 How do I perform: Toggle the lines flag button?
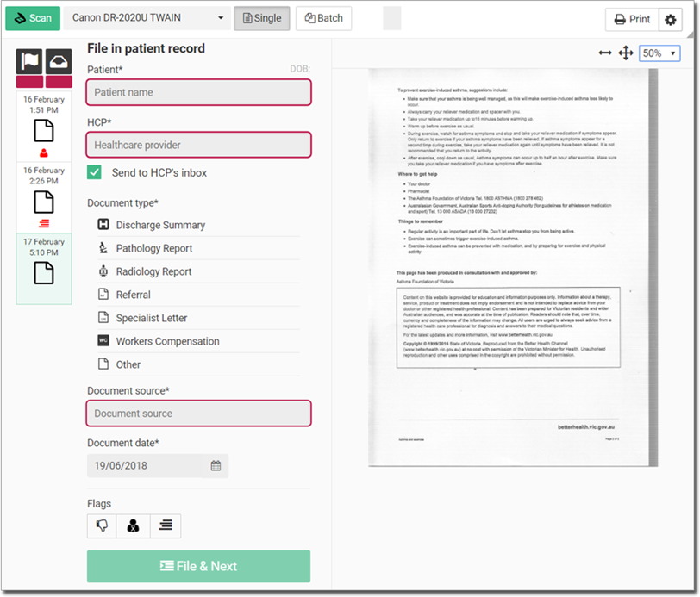pos(166,525)
